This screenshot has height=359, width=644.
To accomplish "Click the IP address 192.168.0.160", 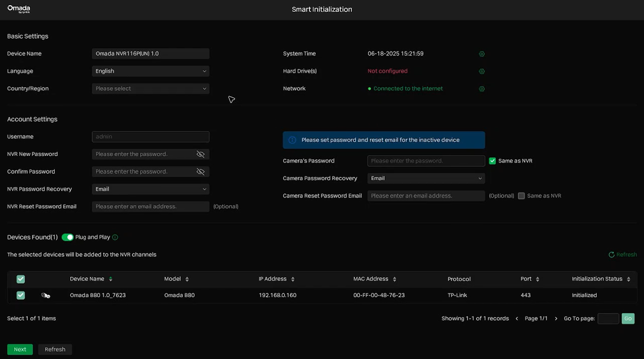I will pyautogui.click(x=277, y=295).
